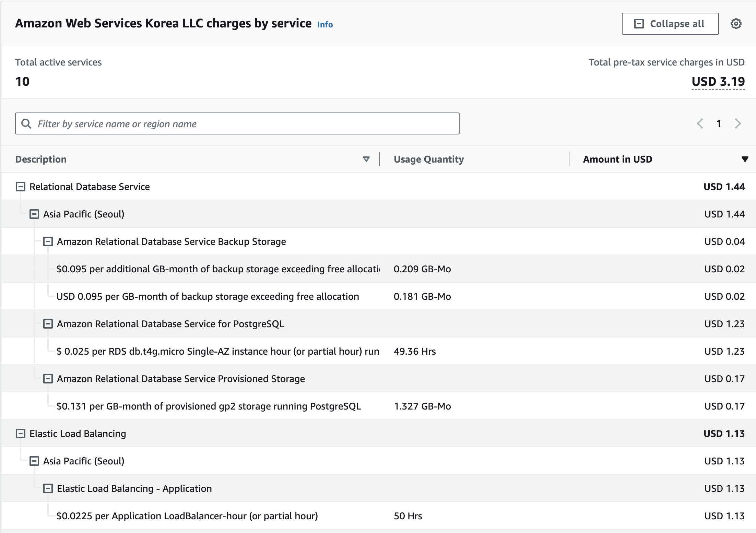Open the table preferences gear icon
756x533 pixels.
pyautogui.click(x=736, y=24)
